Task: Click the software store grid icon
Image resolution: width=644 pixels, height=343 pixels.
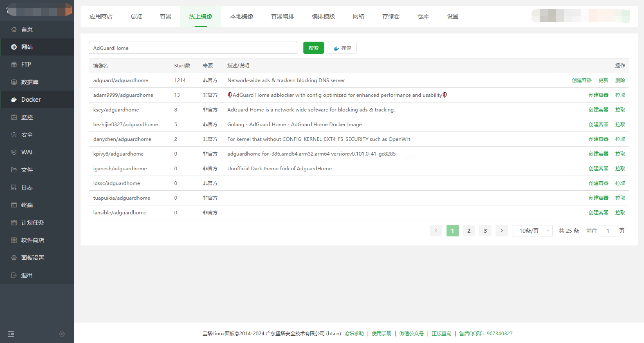Action: 14,240
